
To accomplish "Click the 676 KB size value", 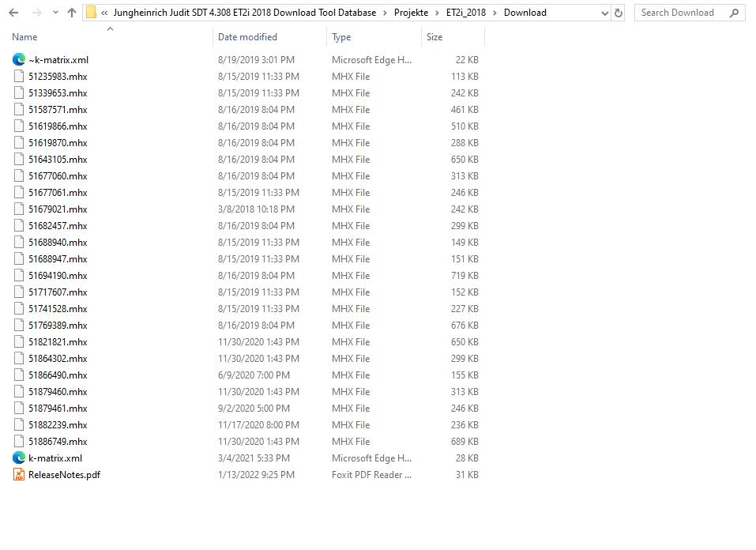I will coord(465,325).
